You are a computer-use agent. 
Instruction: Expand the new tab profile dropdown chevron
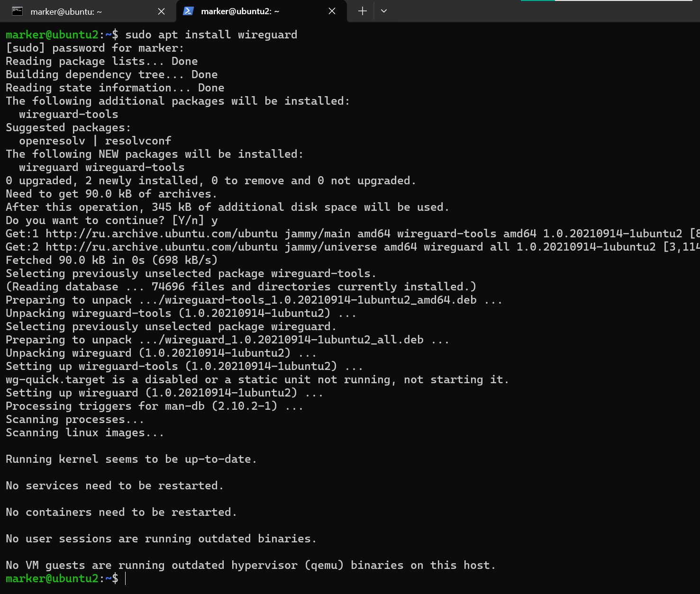384,11
